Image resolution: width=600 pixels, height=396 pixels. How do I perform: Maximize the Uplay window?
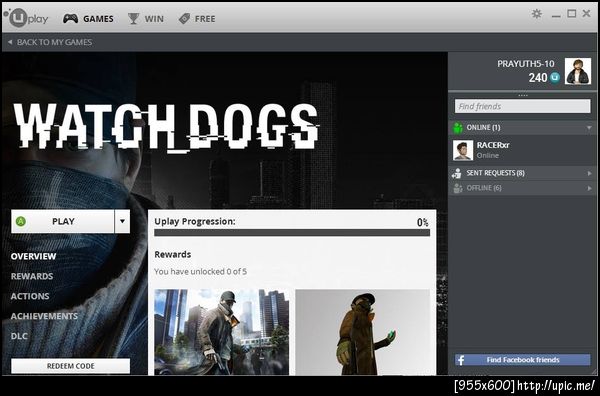(572, 14)
